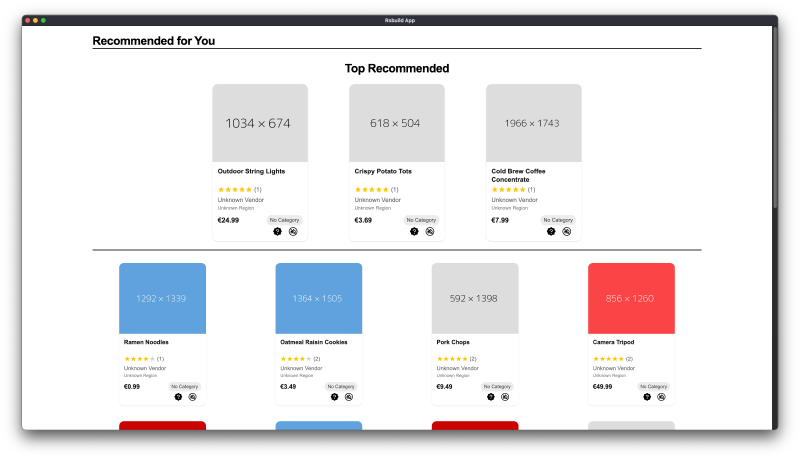The image size is (800, 459).
Task: Click the 'Recommended for You' heading
Action: [x=154, y=41]
